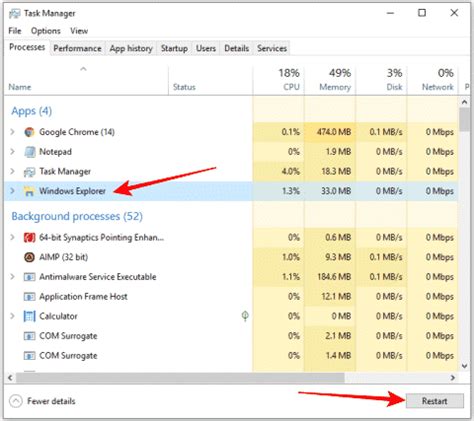Select the Processes tab
Viewport: 474px width, 421px height.
tap(27, 47)
